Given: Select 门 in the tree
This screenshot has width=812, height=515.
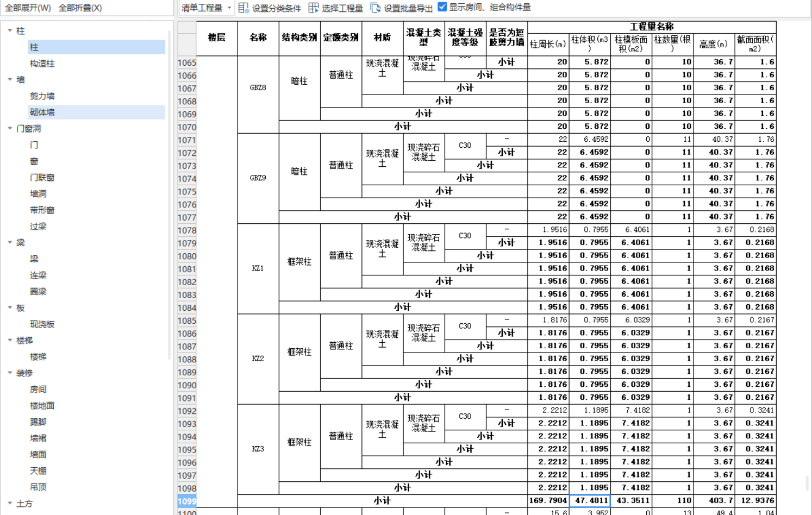Looking at the screenshot, I should coord(34,145).
